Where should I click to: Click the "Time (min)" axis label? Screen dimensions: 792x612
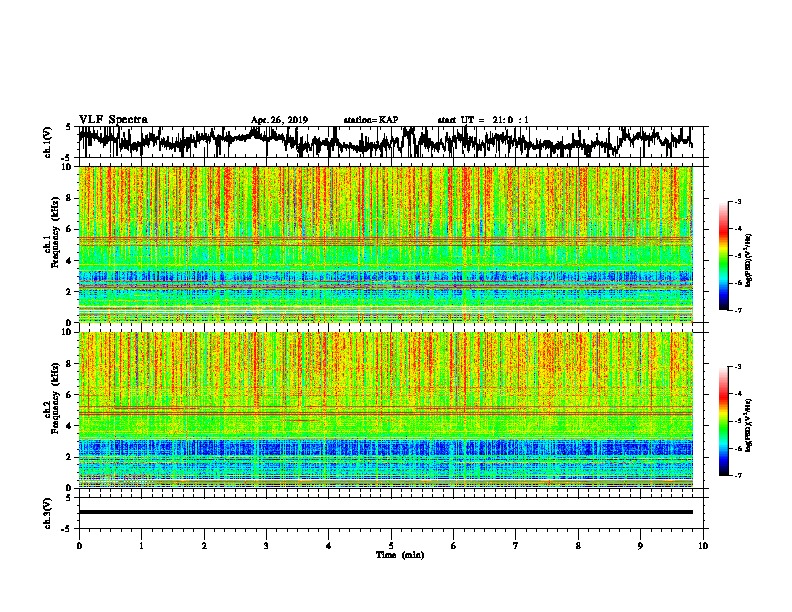[400, 555]
